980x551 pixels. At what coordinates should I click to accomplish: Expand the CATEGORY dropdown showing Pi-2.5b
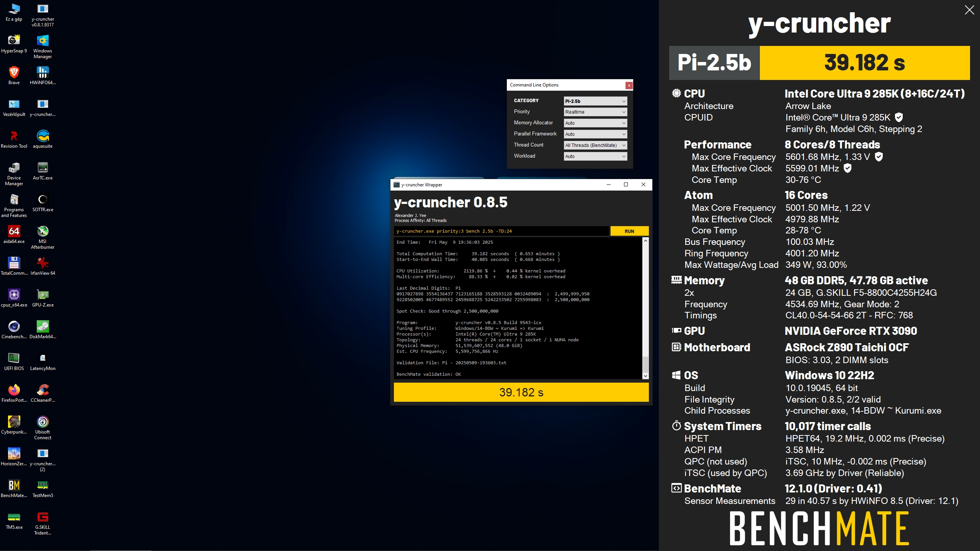595,101
